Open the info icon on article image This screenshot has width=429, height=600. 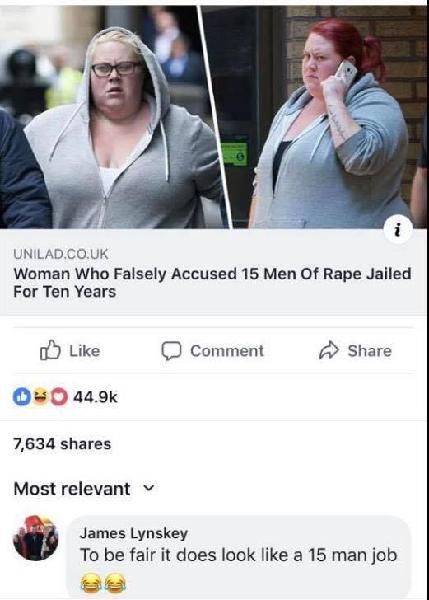click(x=398, y=231)
